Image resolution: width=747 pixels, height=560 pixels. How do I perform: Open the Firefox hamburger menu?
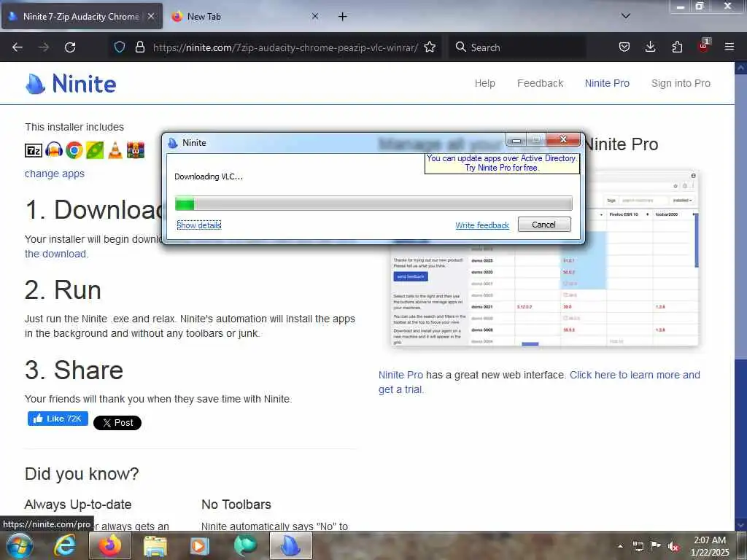coord(729,47)
